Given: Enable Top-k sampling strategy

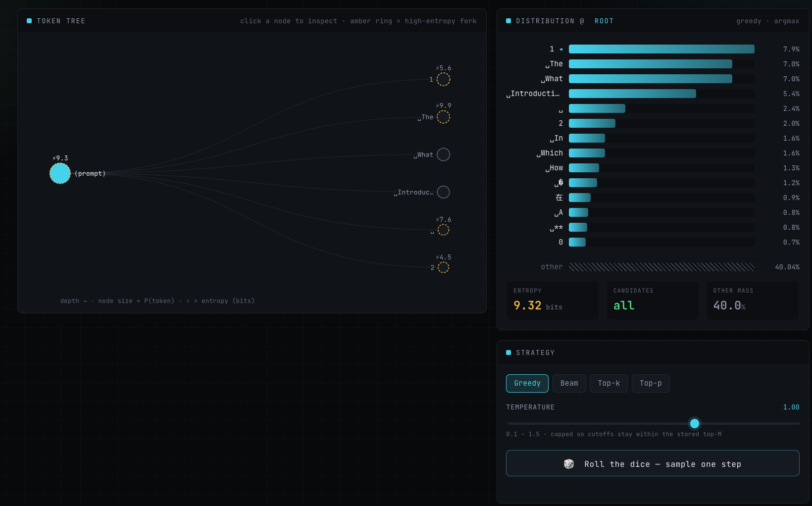Looking at the screenshot, I should pos(609,383).
